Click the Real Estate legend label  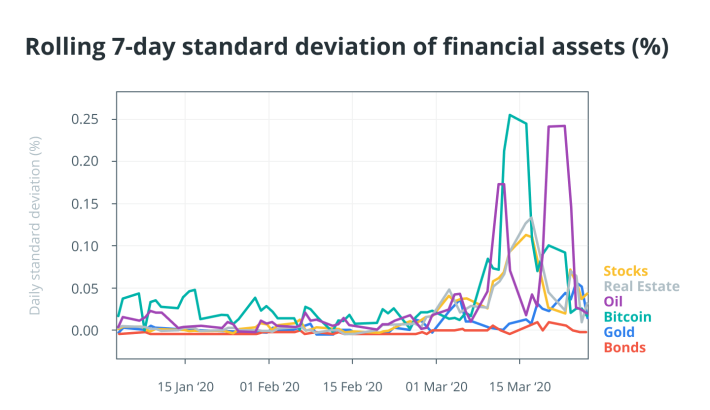tap(641, 286)
